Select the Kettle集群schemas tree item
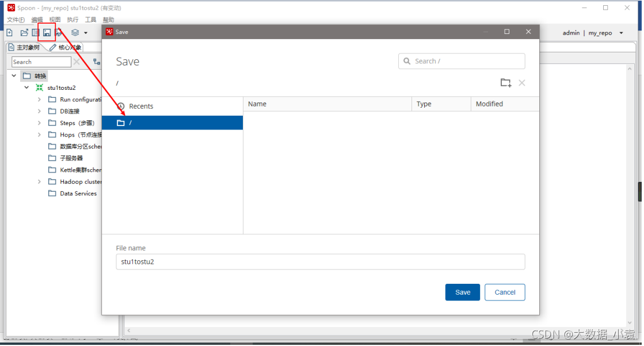Viewport: 644px width, 346px height. click(x=81, y=170)
